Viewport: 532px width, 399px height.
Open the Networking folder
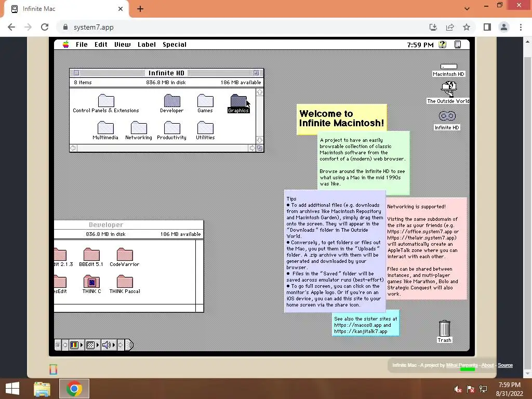coord(139,128)
